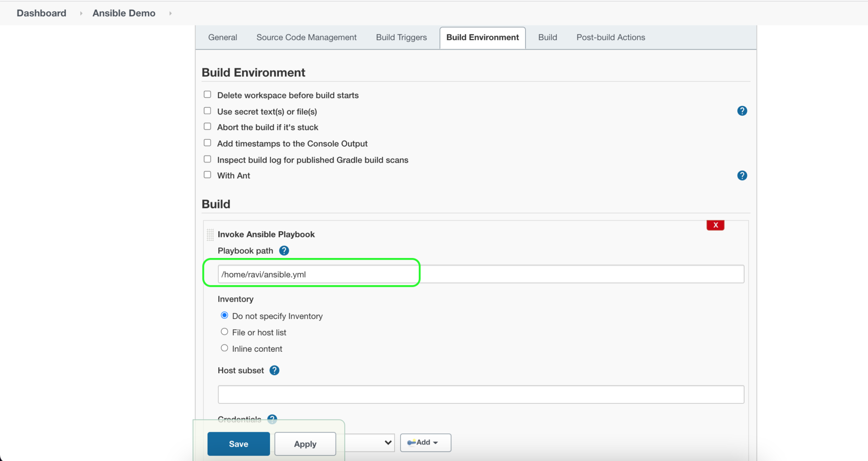Click the Invoke Ansible Playbook drag handle icon
Image resolution: width=868 pixels, height=461 pixels.
tap(209, 234)
